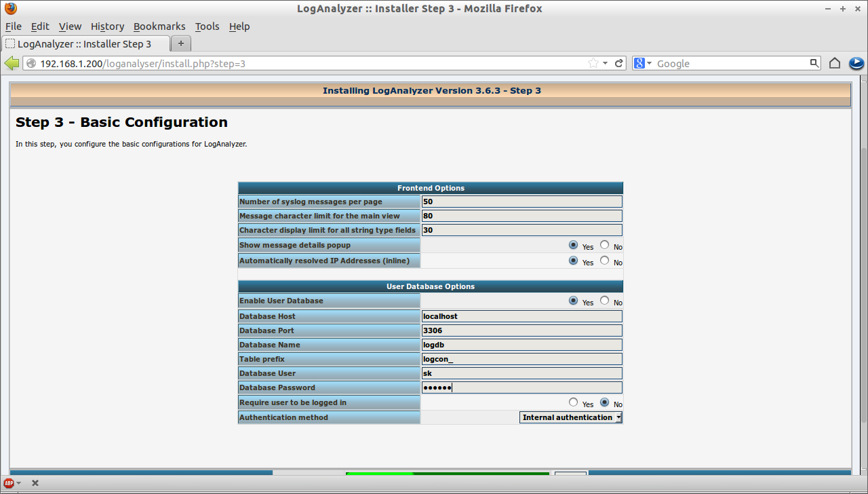
Task: Click the back navigation arrow
Action: (12, 63)
